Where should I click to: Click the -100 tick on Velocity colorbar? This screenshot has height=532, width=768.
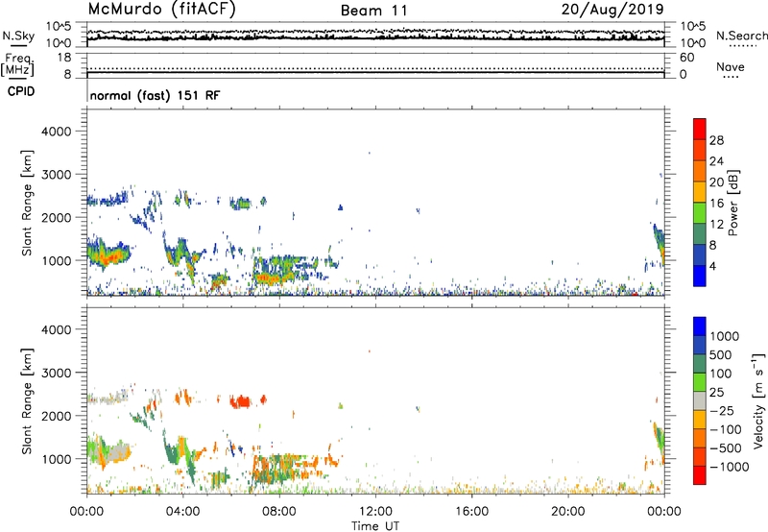tap(725, 429)
